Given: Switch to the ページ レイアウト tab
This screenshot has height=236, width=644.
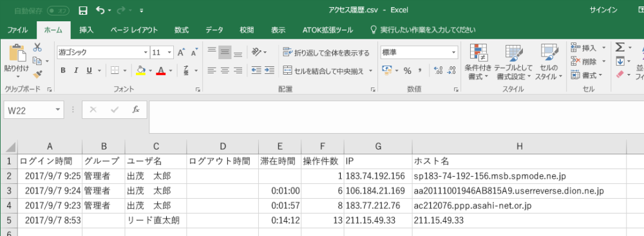Looking at the screenshot, I should point(134,30).
